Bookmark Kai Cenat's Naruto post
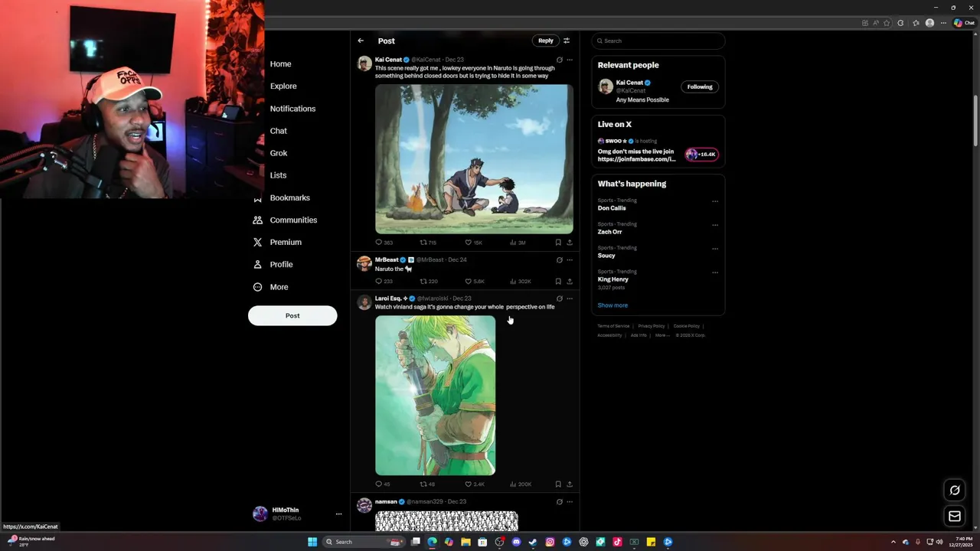980x551 pixels. [x=558, y=243]
